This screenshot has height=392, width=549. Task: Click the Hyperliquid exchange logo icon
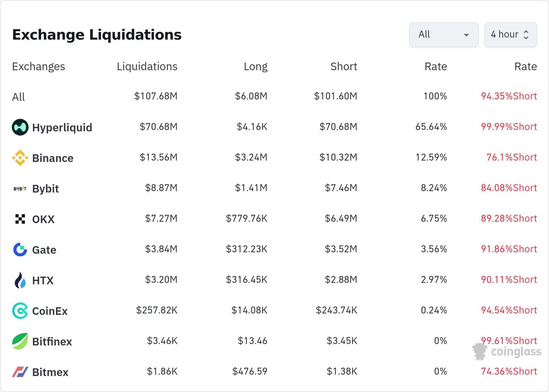[20, 127]
